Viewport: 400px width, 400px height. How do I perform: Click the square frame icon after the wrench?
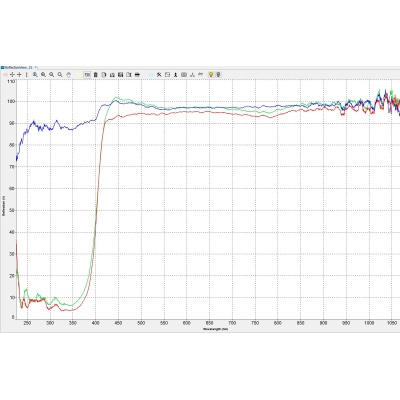167,75
